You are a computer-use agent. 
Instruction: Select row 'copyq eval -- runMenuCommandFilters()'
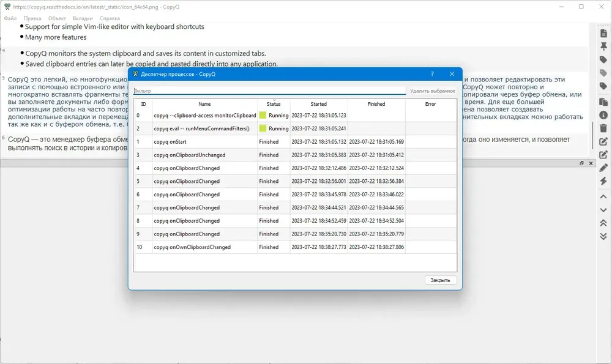(x=295, y=128)
